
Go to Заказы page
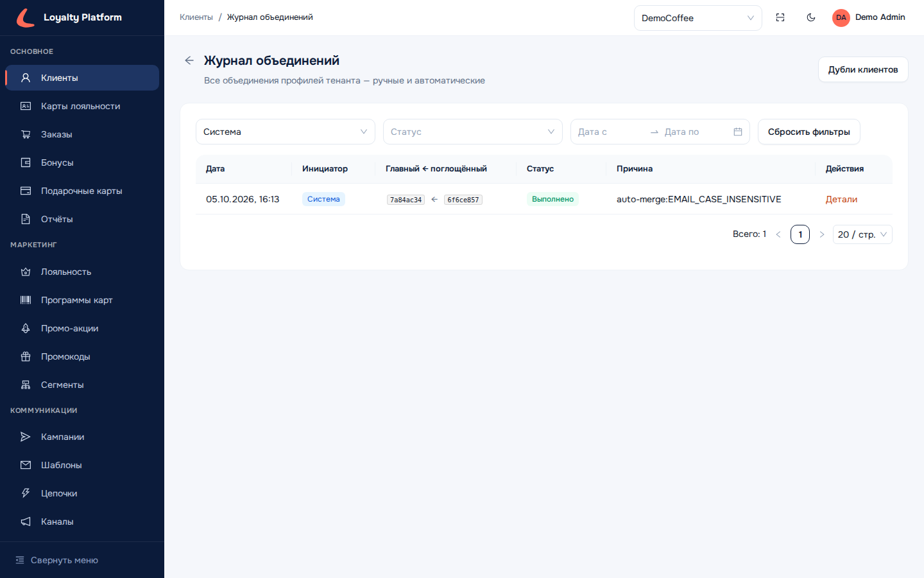[82, 134]
